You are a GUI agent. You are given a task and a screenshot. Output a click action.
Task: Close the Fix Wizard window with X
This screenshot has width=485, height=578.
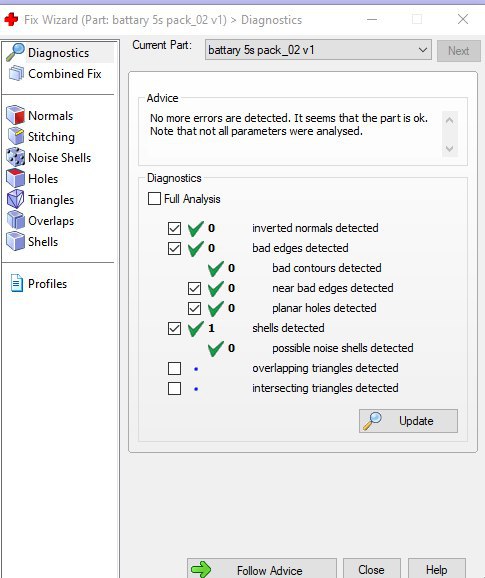pos(463,19)
